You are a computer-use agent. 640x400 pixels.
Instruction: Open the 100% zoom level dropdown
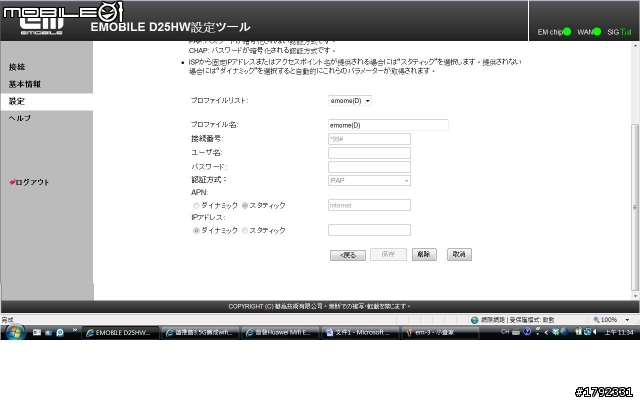coord(628,320)
